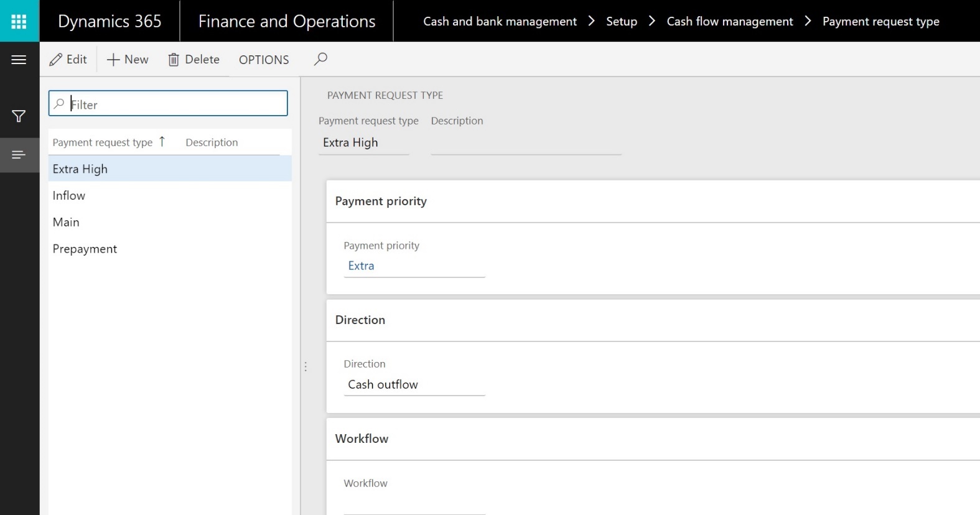980x515 pixels.
Task: Navigate to Cash and bank management breadcrumb
Action: (x=500, y=21)
